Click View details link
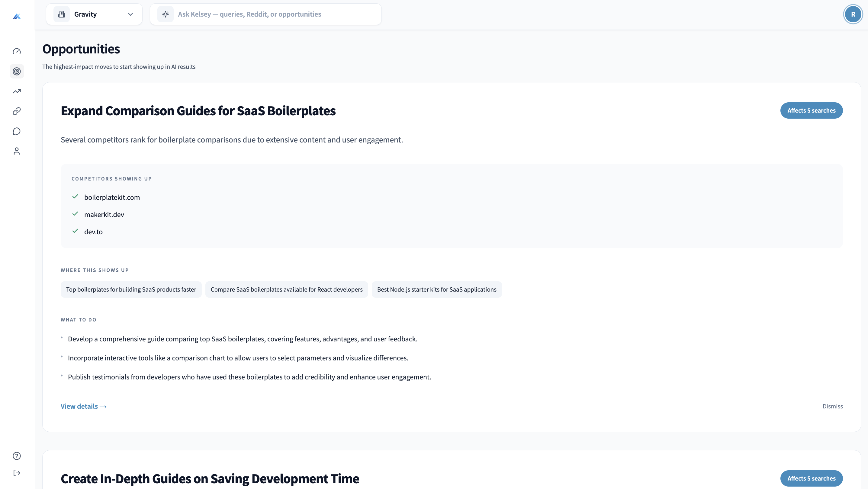868x489 pixels. (84, 406)
